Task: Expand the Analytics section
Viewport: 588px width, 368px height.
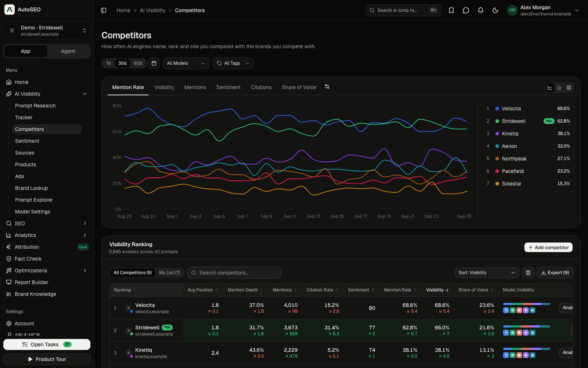Action: [85, 235]
